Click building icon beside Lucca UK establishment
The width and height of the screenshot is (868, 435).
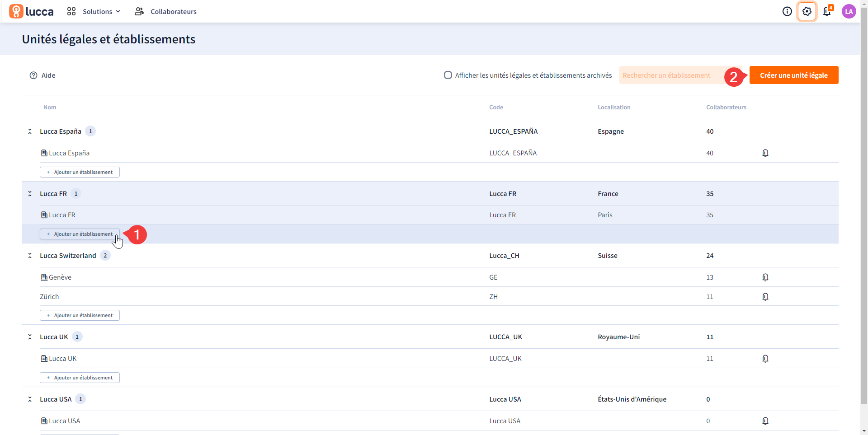point(44,359)
